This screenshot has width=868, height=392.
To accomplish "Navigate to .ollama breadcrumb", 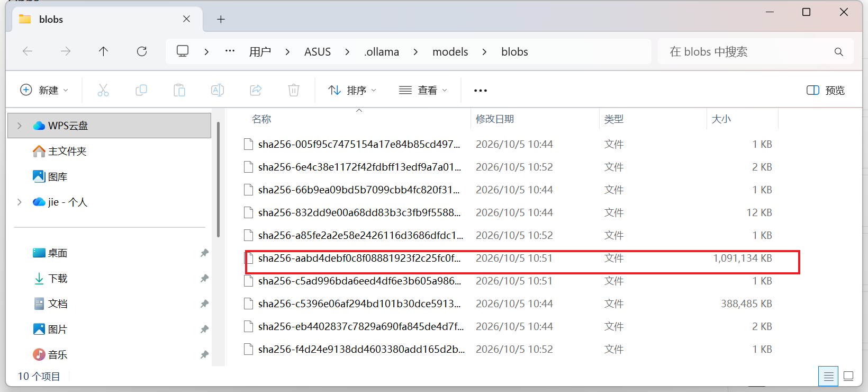I will click(x=382, y=52).
